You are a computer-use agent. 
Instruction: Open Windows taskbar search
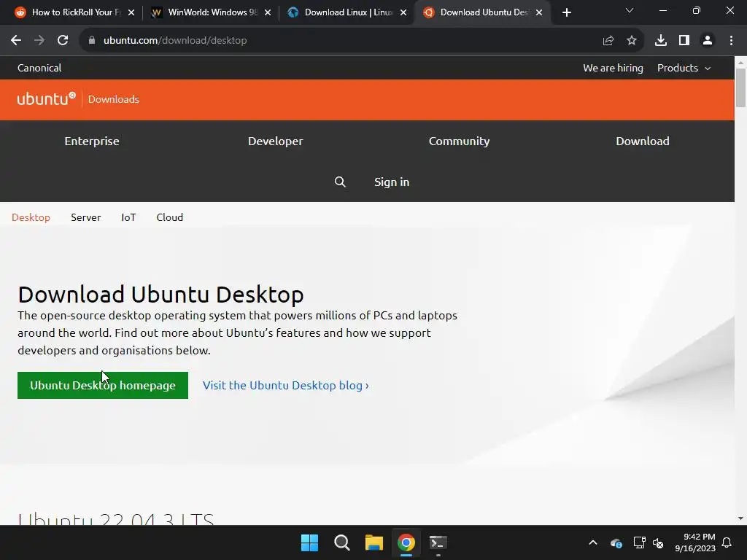pos(342,542)
